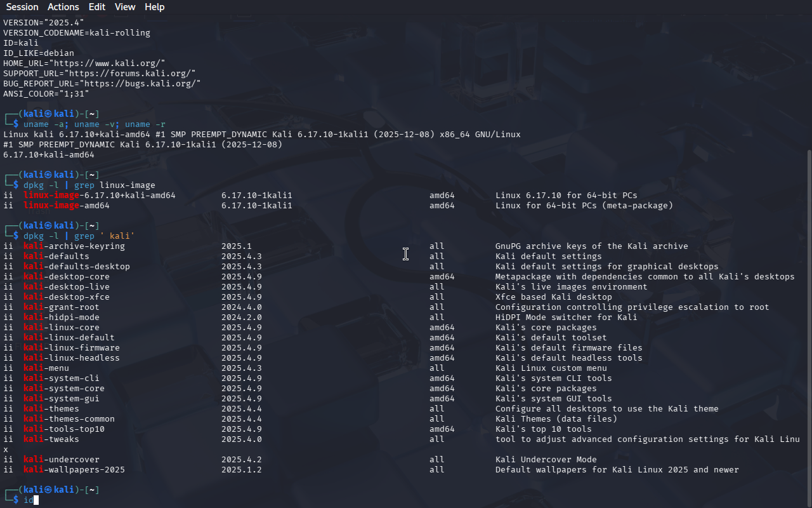Open the View menu
The image size is (812, 508).
point(125,7)
